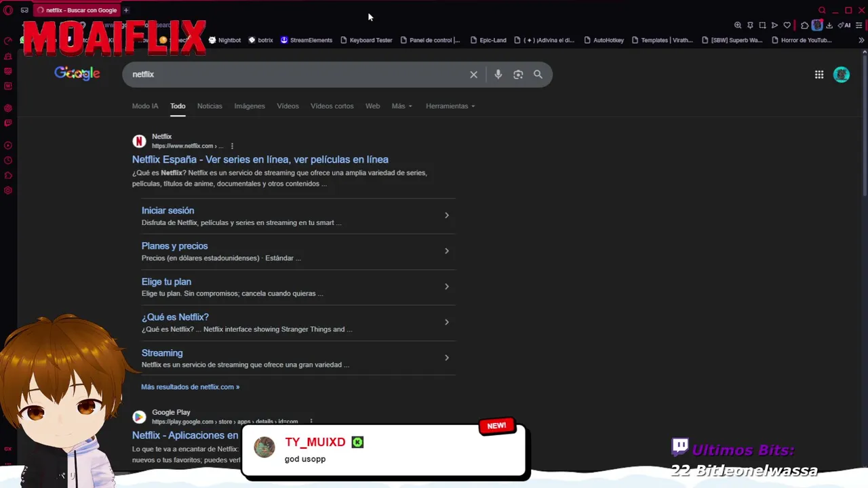
Task: Click the send arrow icon in toolbar
Action: click(774, 25)
